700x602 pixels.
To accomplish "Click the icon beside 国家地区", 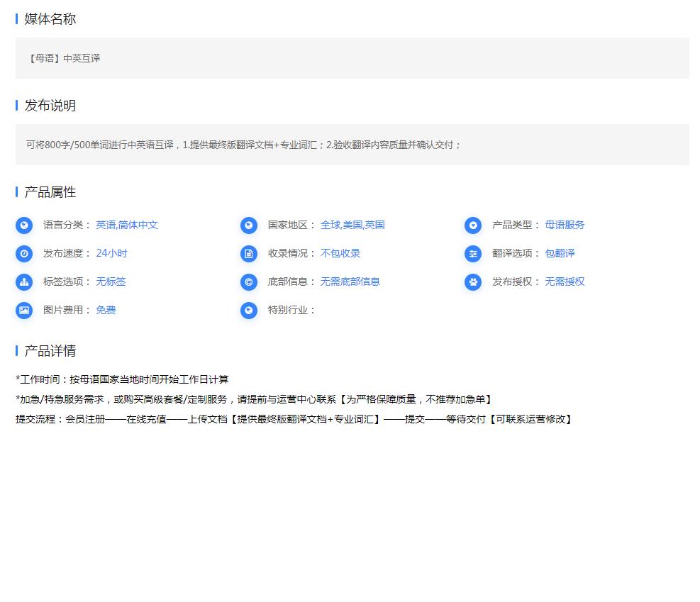I will pyautogui.click(x=249, y=225).
